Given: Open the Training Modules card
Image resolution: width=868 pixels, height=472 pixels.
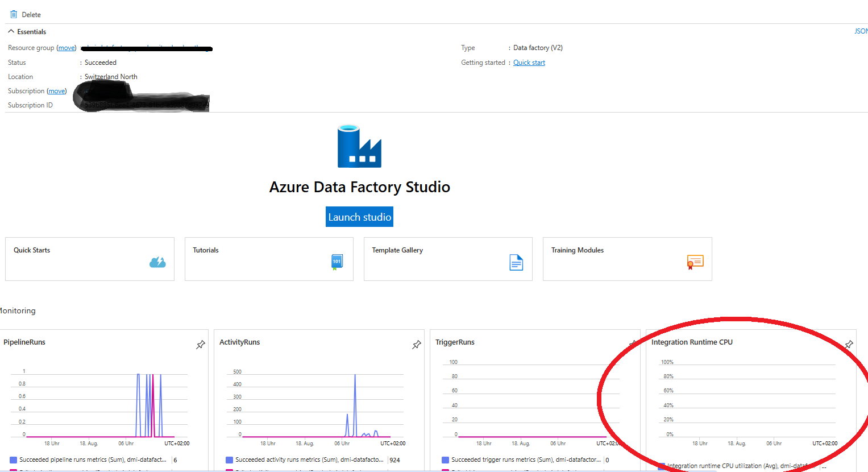Looking at the screenshot, I should tap(628, 259).
